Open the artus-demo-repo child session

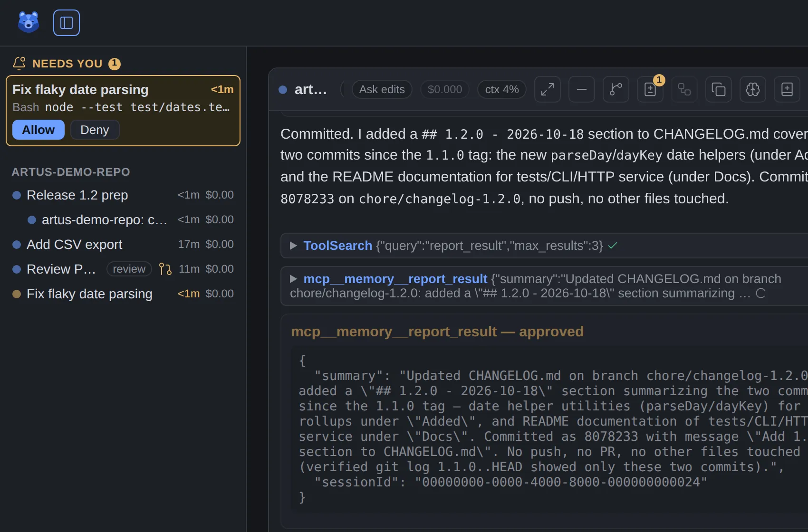[x=123, y=219]
